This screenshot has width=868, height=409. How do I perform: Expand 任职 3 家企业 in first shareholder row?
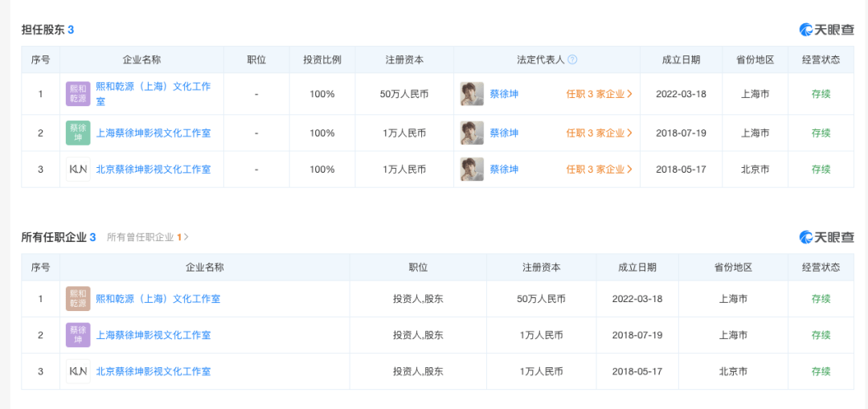pyautogui.click(x=599, y=94)
